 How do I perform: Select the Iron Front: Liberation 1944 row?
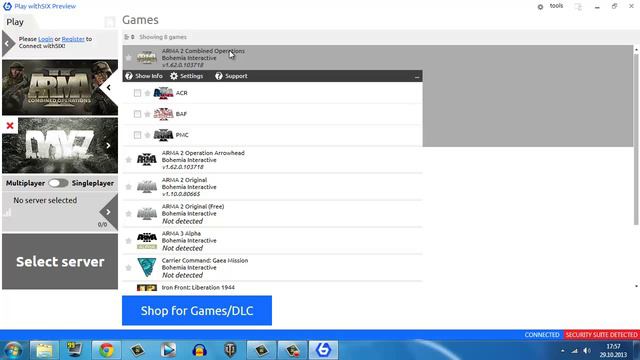point(272,287)
